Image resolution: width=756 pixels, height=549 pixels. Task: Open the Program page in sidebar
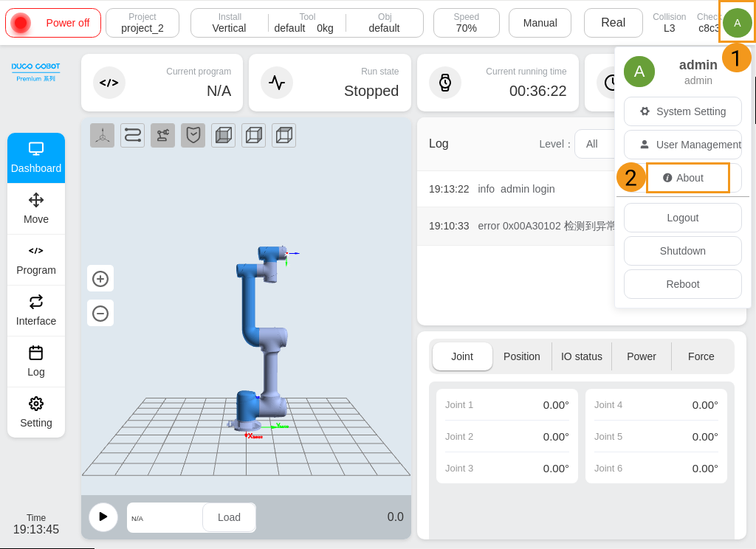36,260
